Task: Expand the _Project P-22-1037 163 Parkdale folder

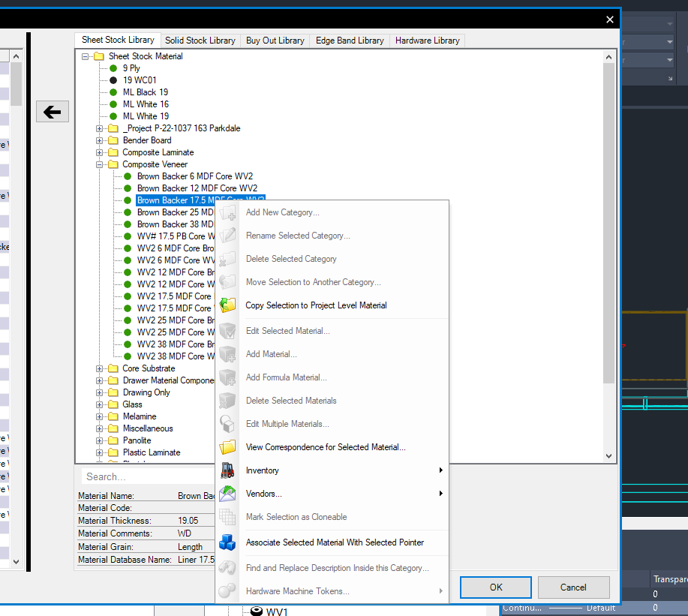Action: pyautogui.click(x=99, y=128)
